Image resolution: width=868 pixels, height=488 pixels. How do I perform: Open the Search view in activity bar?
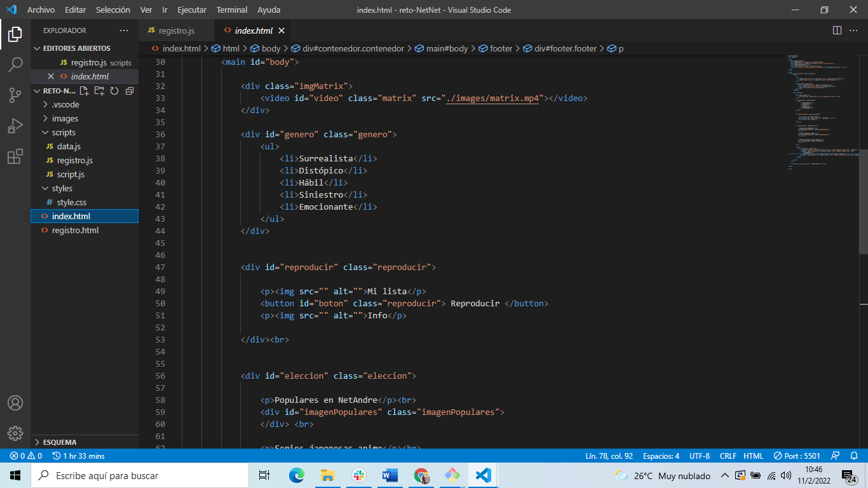pyautogui.click(x=15, y=65)
